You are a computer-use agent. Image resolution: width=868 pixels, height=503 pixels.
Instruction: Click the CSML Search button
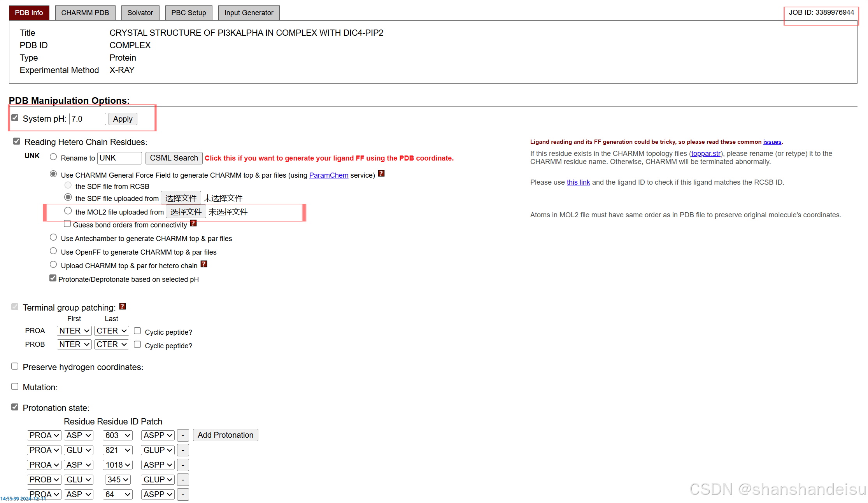coord(174,158)
